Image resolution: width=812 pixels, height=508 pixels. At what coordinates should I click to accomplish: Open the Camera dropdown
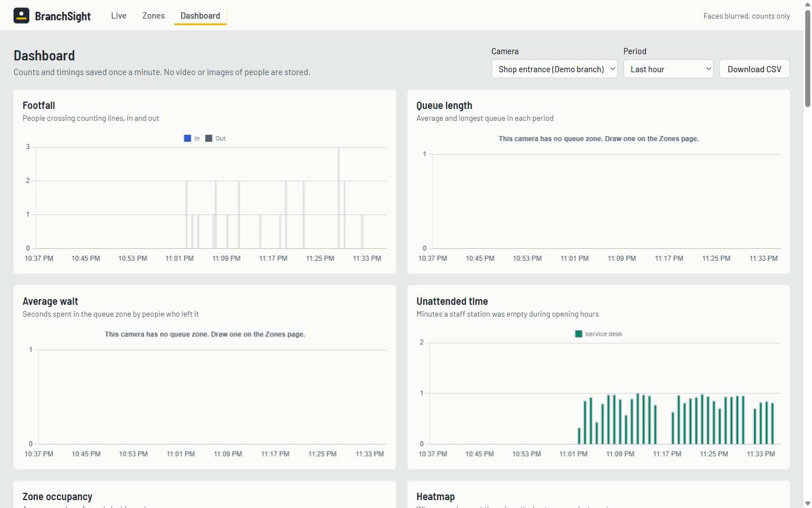(x=554, y=69)
